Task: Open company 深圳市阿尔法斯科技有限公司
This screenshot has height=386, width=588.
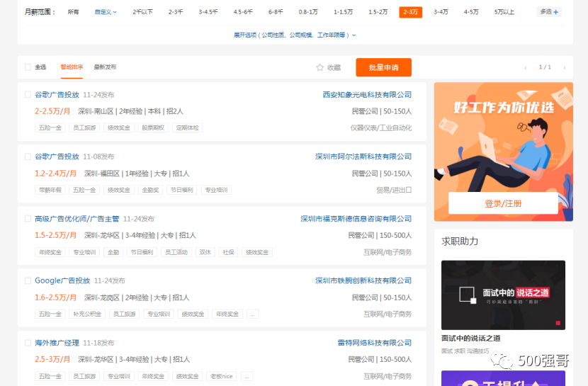Action: [x=363, y=157]
